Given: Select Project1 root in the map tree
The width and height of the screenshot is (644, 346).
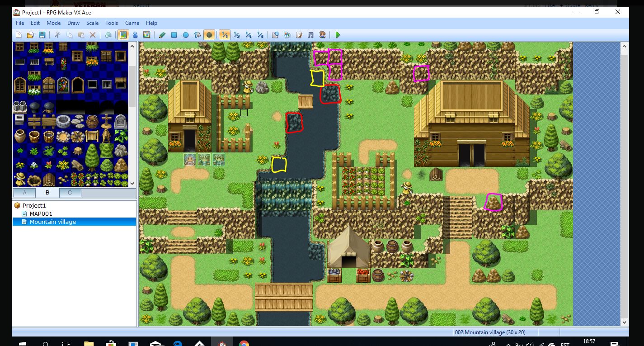Looking at the screenshot, I should (34, 205).
